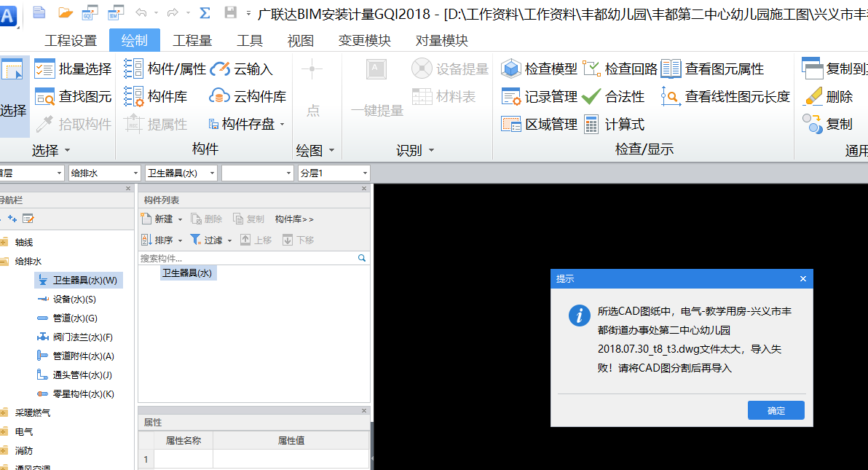Click 排序 sort in component list
868x470 pixels.
(162, 240)
